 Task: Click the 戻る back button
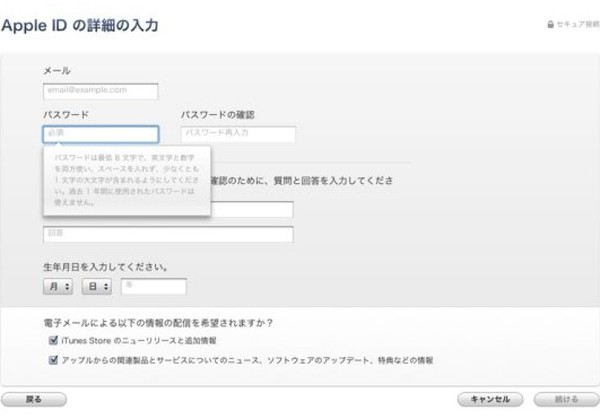(x=34, y=399)
